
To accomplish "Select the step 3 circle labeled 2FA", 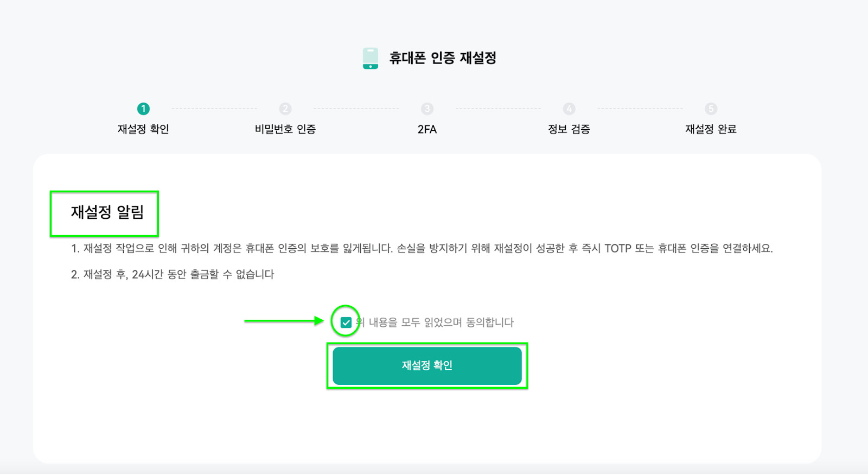I will pyautogui.click(x=428, y=109).
